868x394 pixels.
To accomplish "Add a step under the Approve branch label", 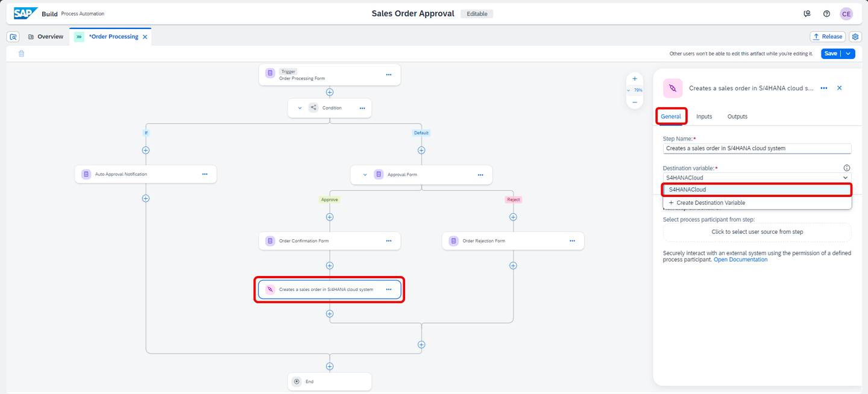I will tap(330, 217).
